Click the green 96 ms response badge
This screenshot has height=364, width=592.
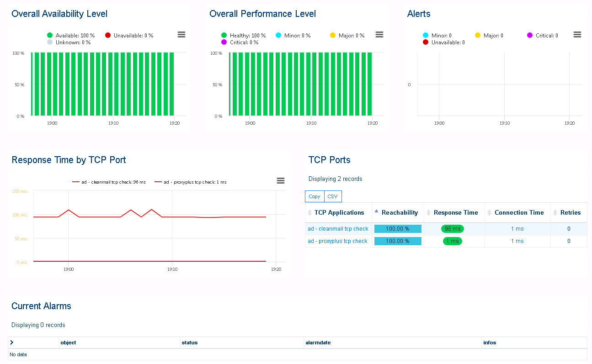[452, 228]
